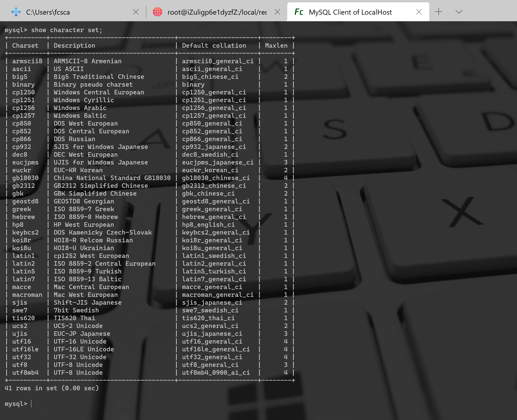517x420 pixels.
Task: Click the Charset column header
Action: click(x=25, y=46)
